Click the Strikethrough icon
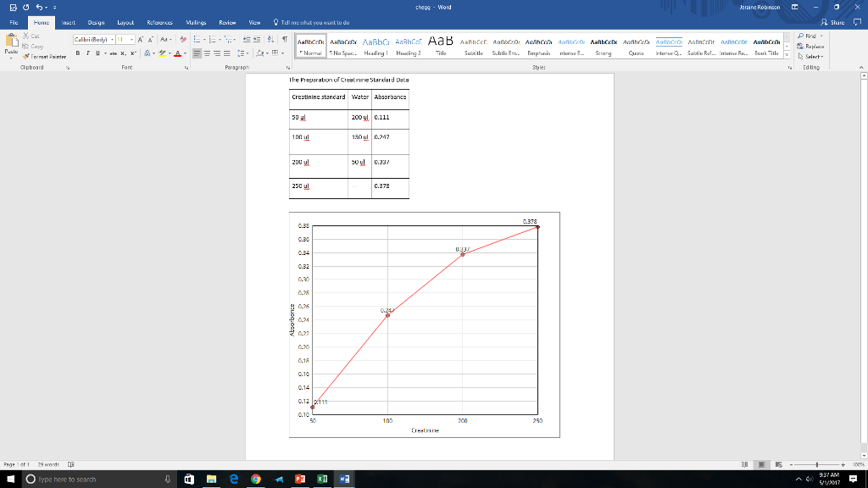Image resolution: width=868 pixels, height=488 pixels. pos(112,53)
